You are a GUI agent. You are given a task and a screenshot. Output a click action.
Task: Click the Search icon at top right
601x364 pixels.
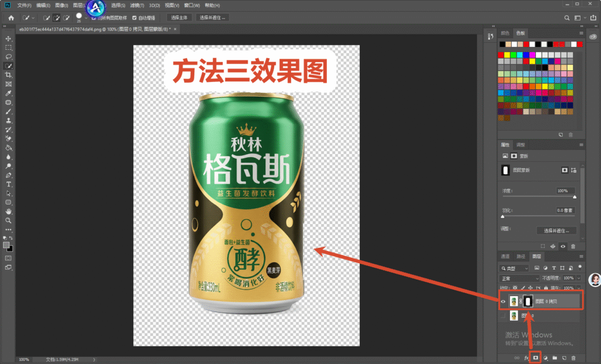click(567, 18)
